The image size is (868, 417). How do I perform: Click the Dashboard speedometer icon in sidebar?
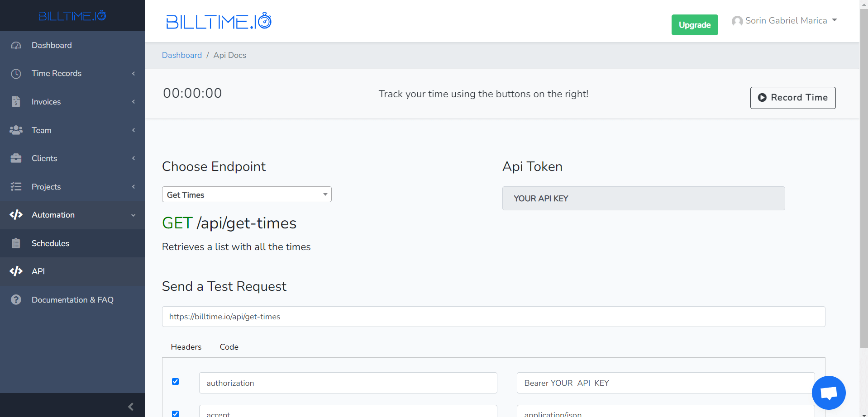[16, 45]
